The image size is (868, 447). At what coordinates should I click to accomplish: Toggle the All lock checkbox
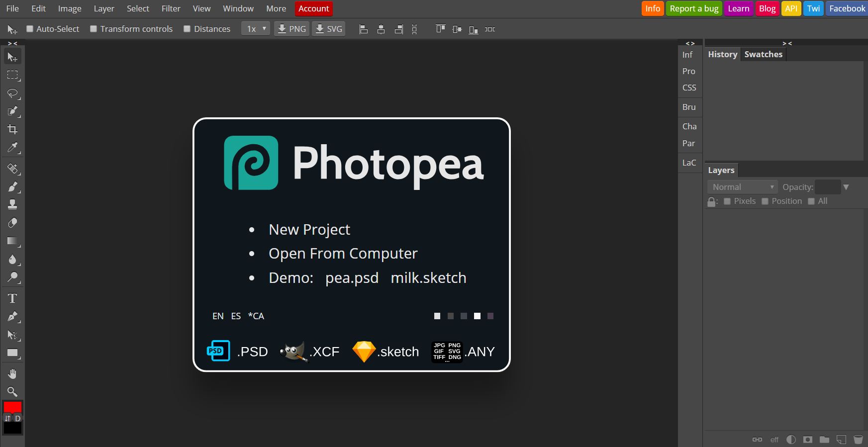click(811, 201)
